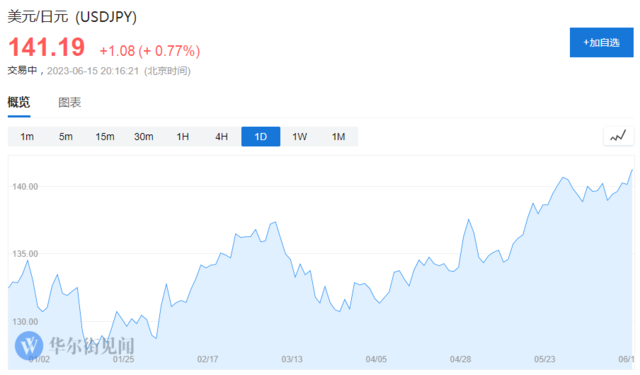This screenshot has height=375, width=640.
Task: Select the 1m timeframe
Action: [x=27, y=137]
